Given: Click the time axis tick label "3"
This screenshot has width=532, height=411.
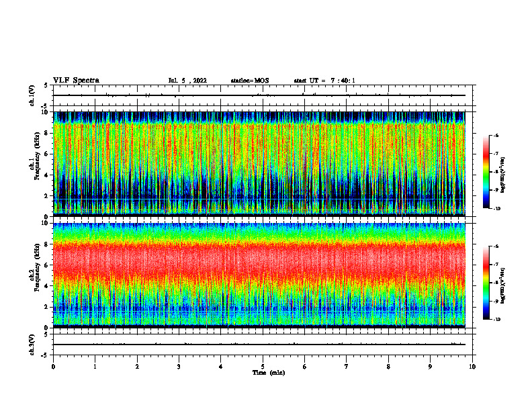Looking at the screenshot, I should (179, 367).
